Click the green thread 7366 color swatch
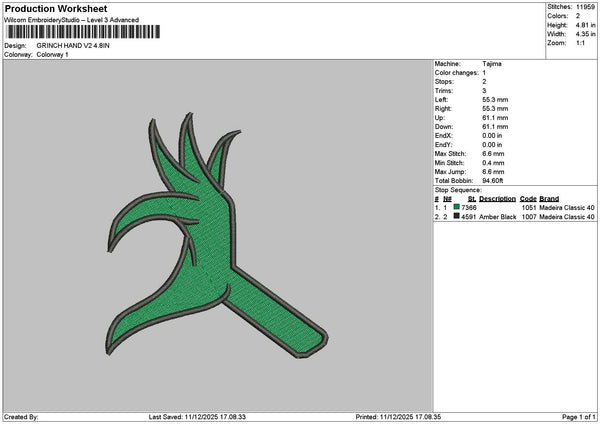Screen dimensions: 600x424 (456, 207)
